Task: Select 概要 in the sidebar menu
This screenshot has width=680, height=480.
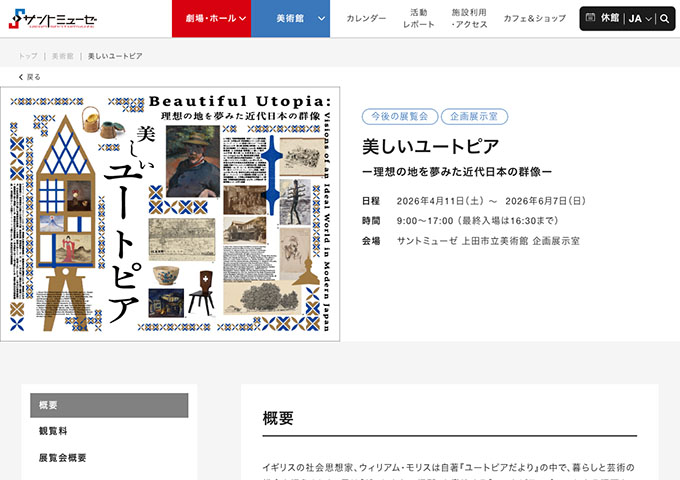Action: [x=109, y=405]
